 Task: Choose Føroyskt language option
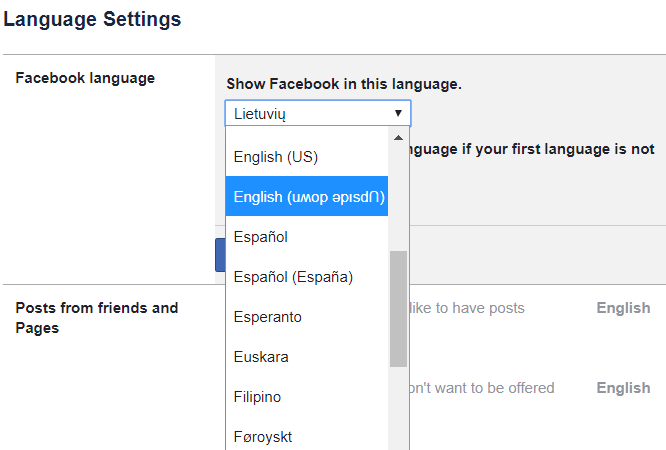(307, 436)
